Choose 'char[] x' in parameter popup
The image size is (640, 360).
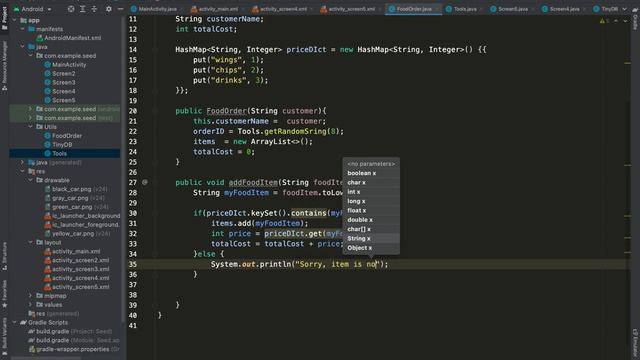click(x=371, y=229)
